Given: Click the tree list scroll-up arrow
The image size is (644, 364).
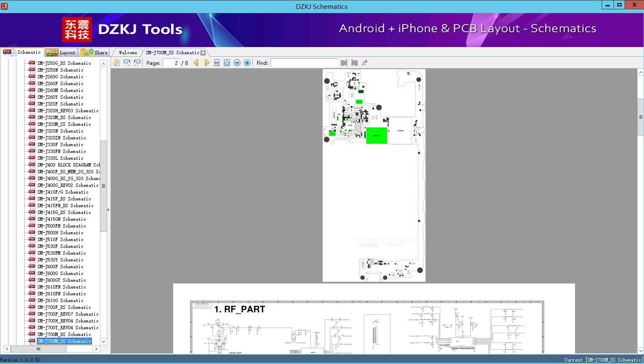Looking at the screenshot, I should pos(103,64).
